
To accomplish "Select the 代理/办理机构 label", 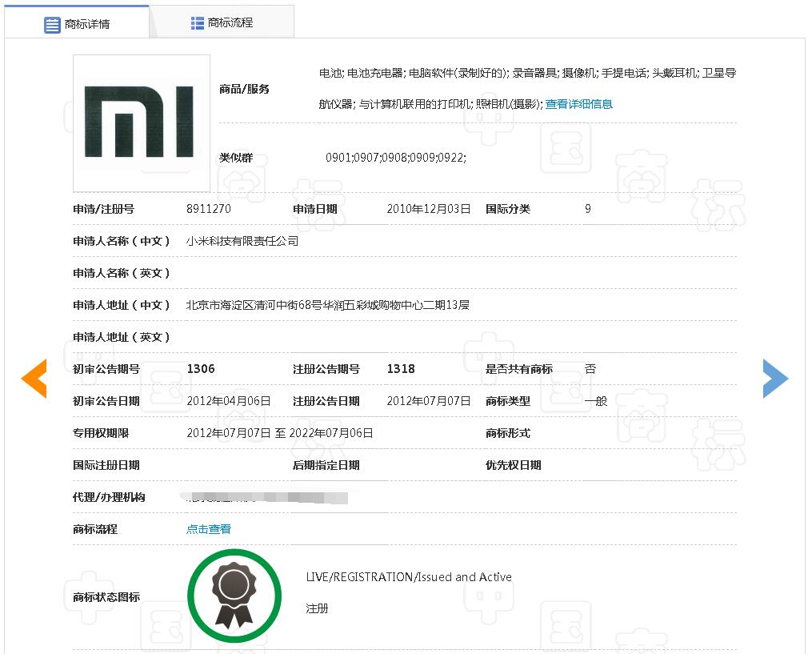I will tap(109, 497).
